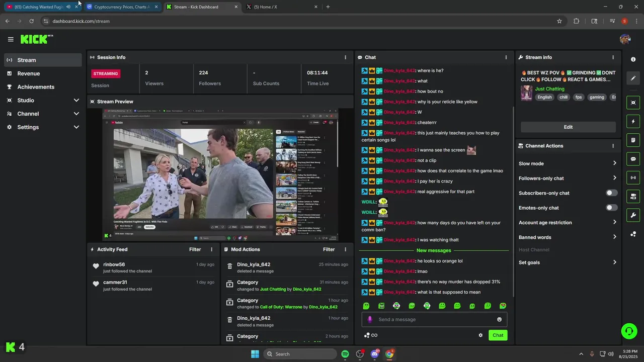The width and height of the screenshot is (644, 362).
Task: Open the Activity Feed Filter
Action: [195, 249]
